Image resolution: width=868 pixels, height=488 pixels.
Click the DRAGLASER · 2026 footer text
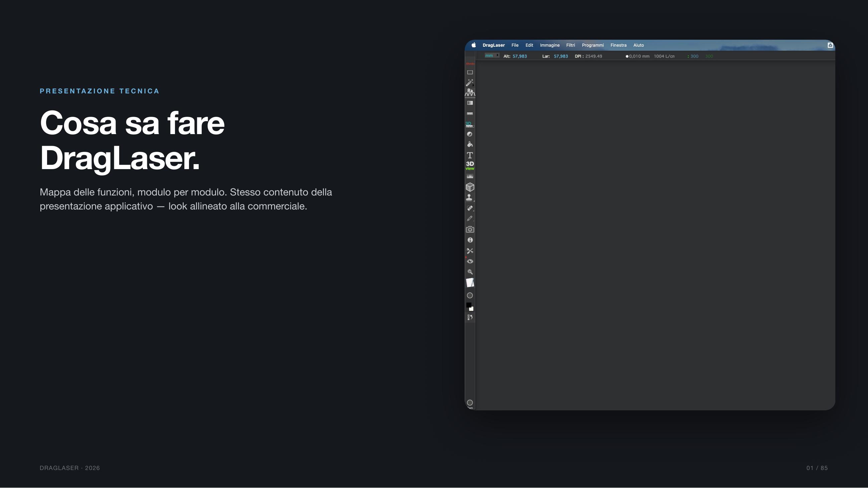click(70, 468)
